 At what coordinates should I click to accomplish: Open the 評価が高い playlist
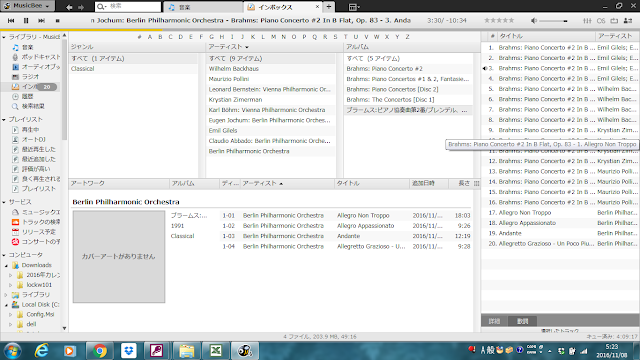[x=36, y=169]
